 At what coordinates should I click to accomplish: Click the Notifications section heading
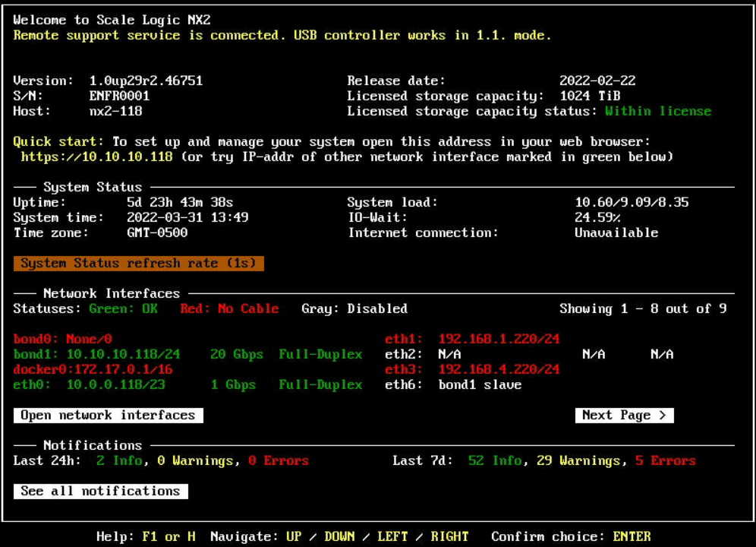click(93, 445)
